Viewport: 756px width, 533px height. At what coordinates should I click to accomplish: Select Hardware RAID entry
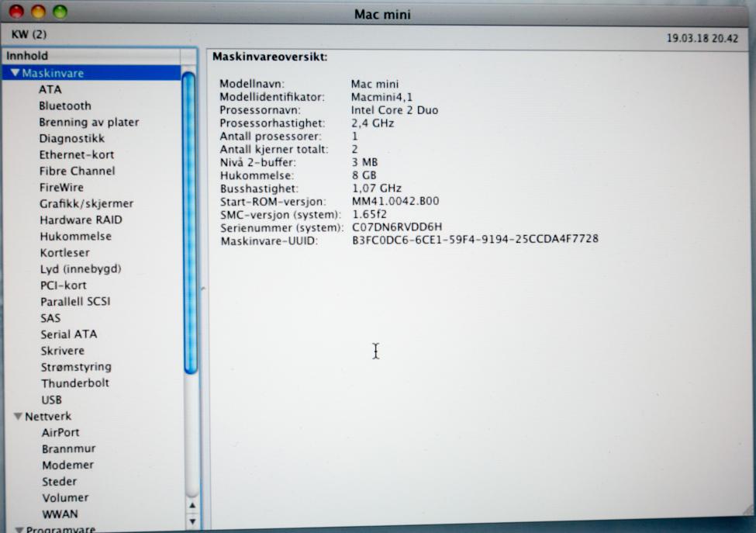(x=81, y=220)
